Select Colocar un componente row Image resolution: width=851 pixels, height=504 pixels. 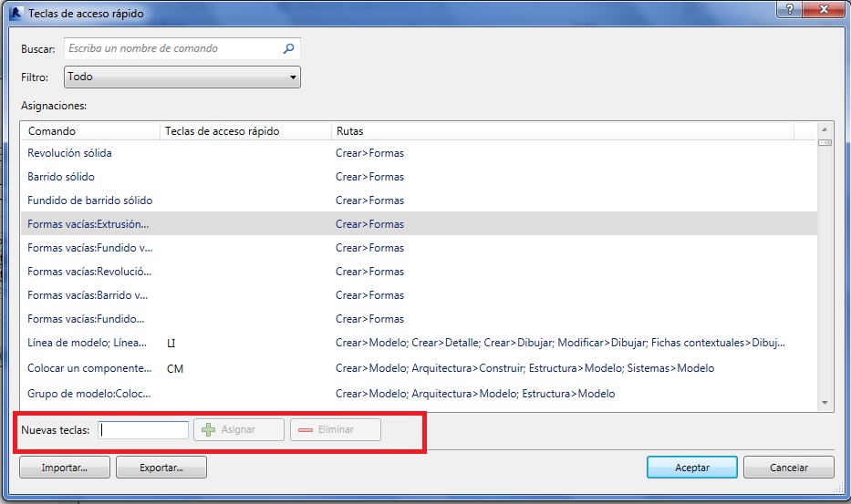point(89,368)
